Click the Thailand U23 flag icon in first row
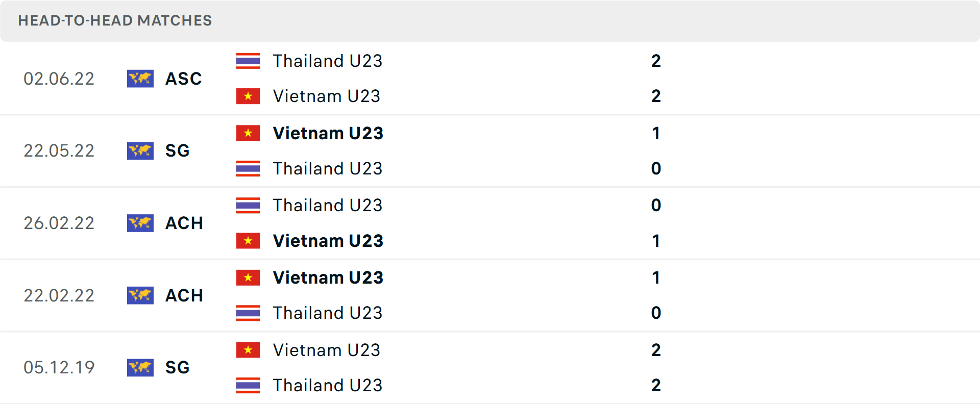 click(x=248, y=61)
